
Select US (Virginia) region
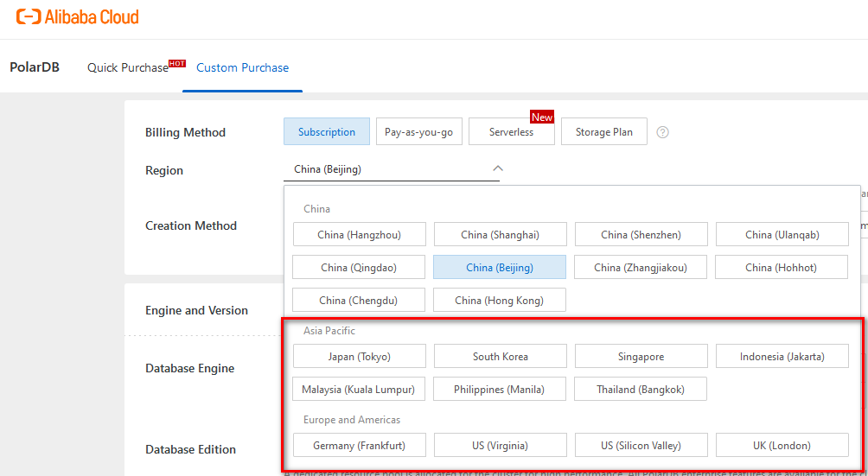pos(500,445)
